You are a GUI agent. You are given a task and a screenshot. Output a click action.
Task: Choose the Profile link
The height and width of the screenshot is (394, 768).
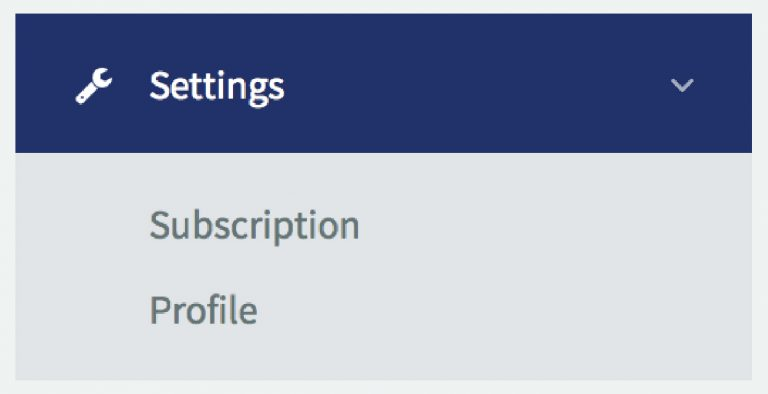pos(203,310)
